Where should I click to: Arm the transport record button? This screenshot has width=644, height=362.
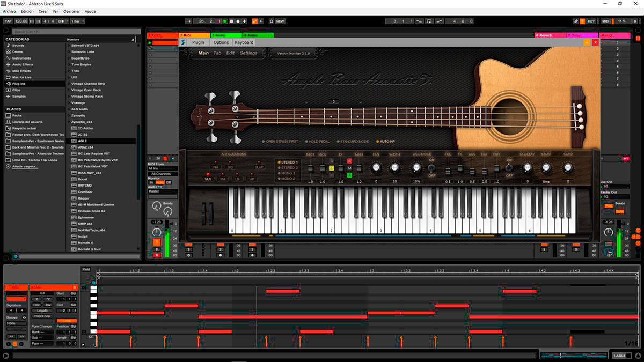[x=238, y=21]
